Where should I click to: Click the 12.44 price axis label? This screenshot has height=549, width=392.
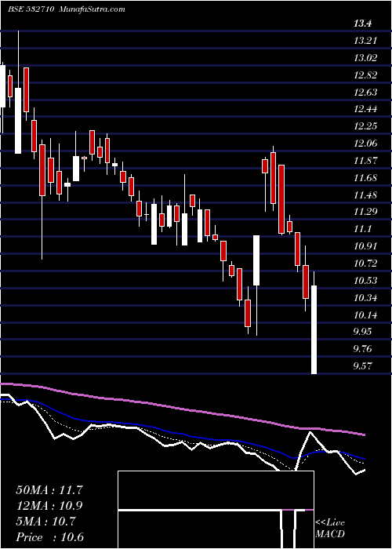click(x=365, y=109)
